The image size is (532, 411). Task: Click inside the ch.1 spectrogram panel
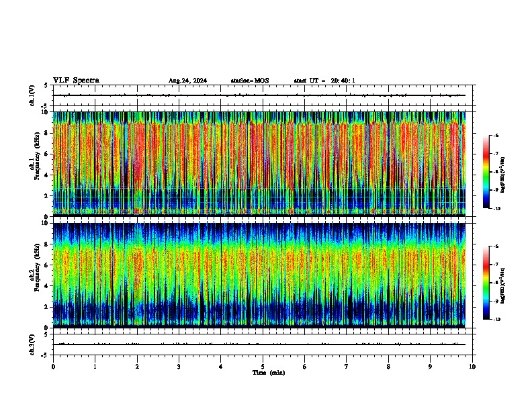pos(259,164)
